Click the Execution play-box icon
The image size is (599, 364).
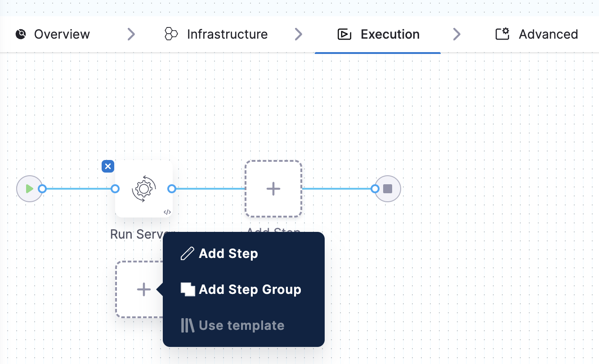pos(344,34)
